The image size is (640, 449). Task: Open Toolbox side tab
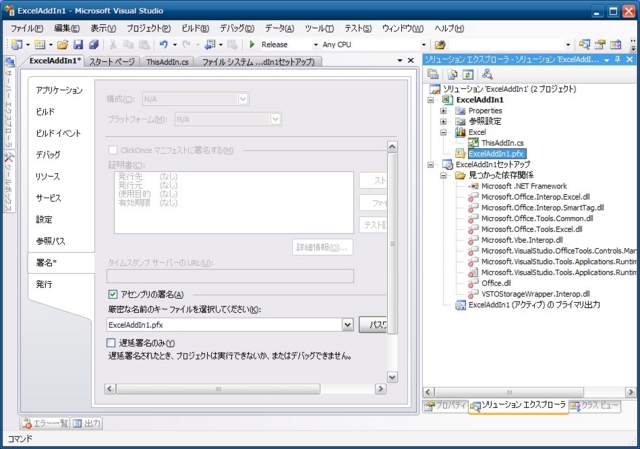coord(9,182)
